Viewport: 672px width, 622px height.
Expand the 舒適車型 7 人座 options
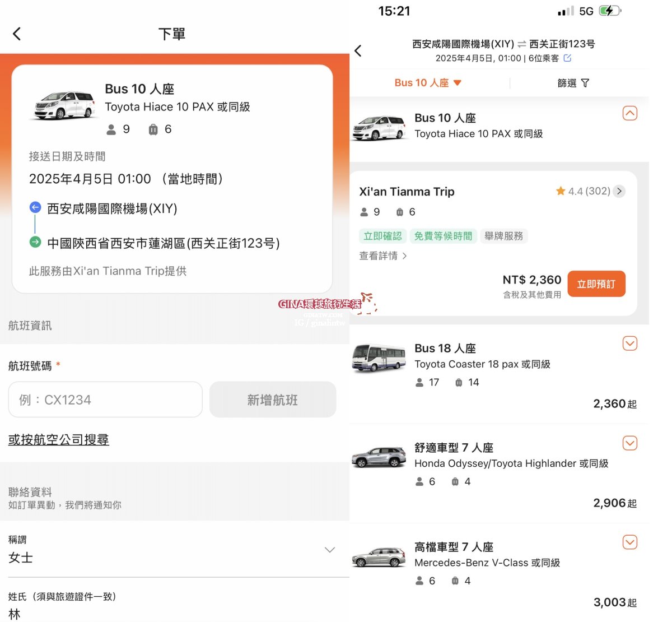(x=629, y=443)
